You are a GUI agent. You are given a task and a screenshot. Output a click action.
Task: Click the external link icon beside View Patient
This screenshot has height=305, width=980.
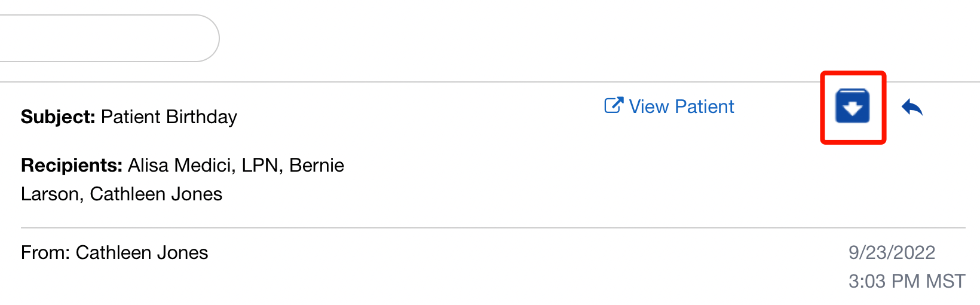(614, 106)
